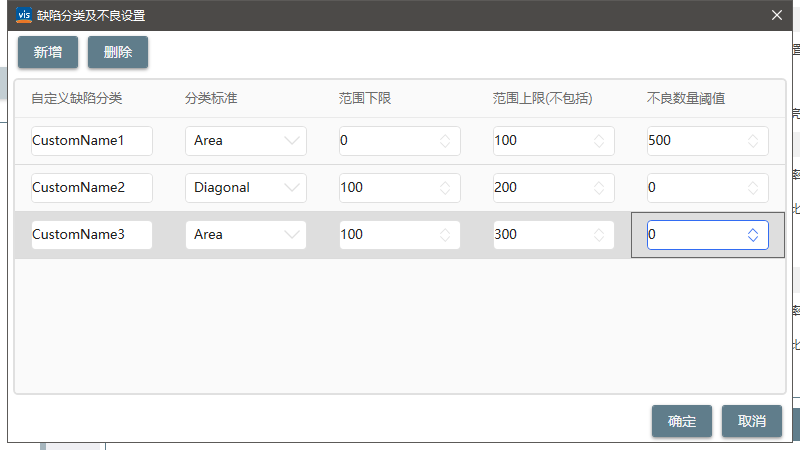
Task: Select CustomName3 范围上限 value 300
Action: (x=506, y=234)
